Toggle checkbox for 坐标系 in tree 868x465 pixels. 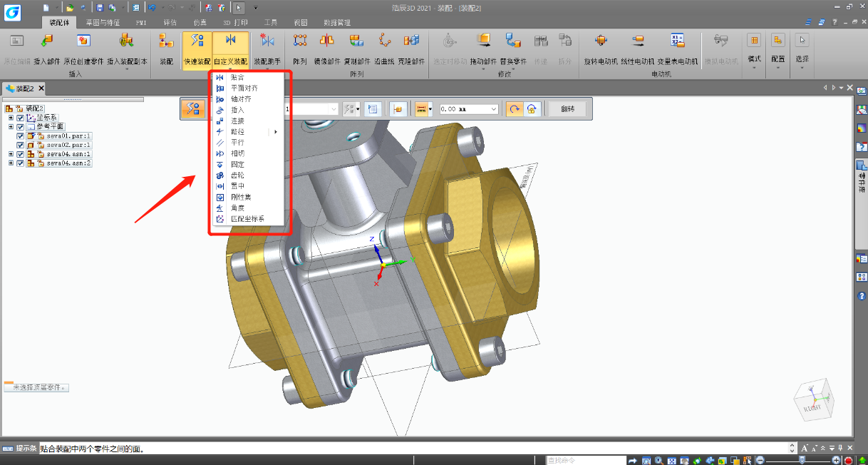tap(21, 118)
